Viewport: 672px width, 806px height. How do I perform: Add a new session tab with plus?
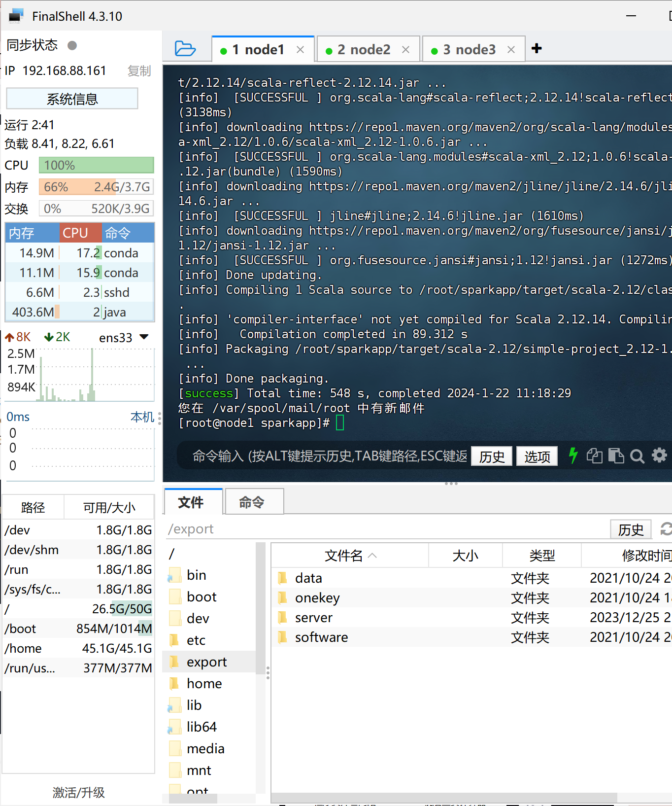tap(537, 48)
